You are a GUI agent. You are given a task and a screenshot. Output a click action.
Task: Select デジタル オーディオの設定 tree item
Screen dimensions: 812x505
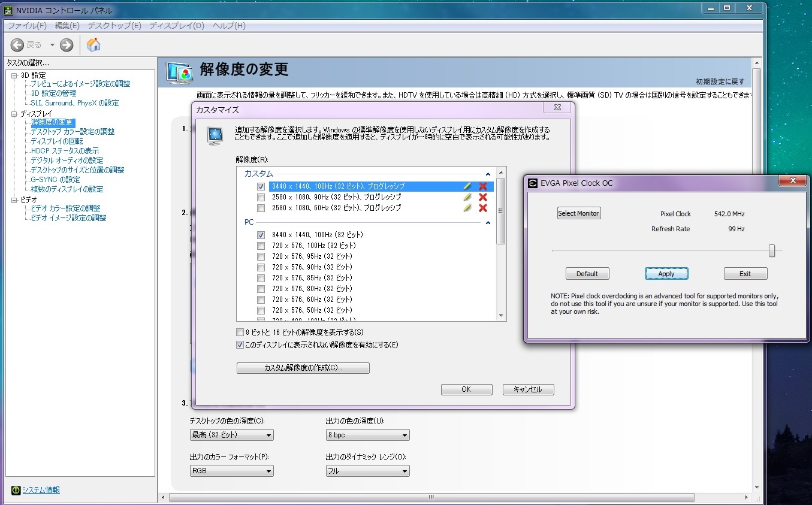pyautogui.click(x=67, y=161)
